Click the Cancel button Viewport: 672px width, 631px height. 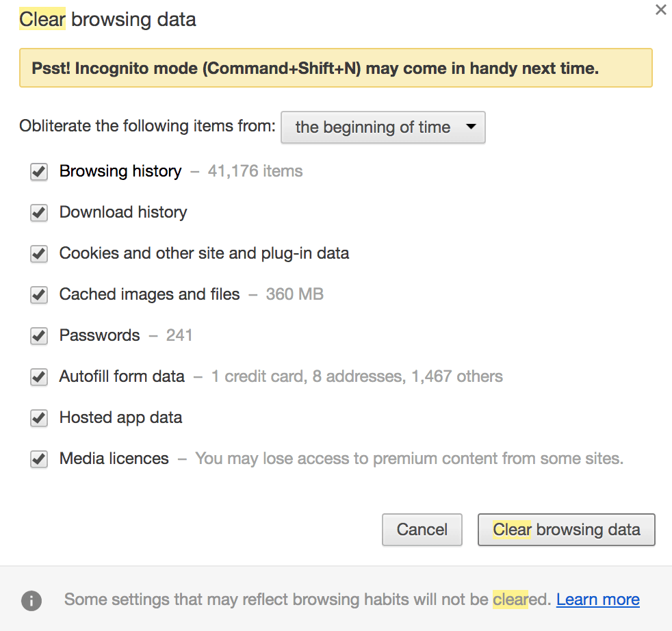422,530
